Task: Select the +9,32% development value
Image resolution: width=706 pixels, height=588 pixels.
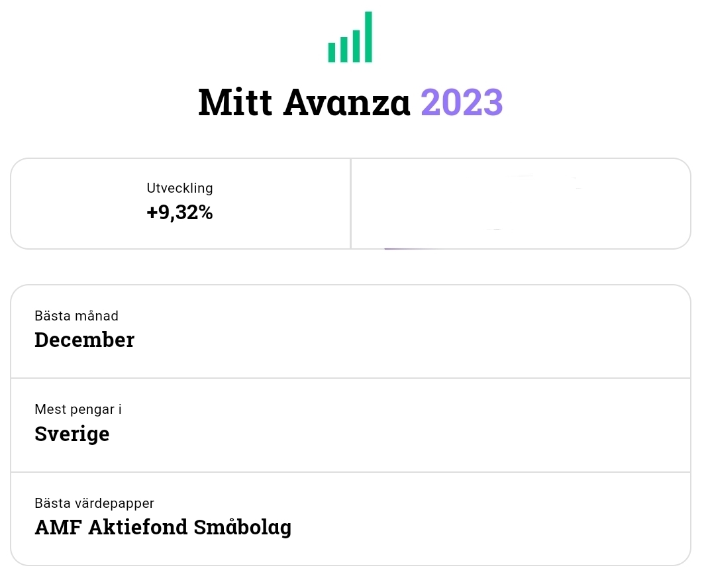Action: point(179,213)
